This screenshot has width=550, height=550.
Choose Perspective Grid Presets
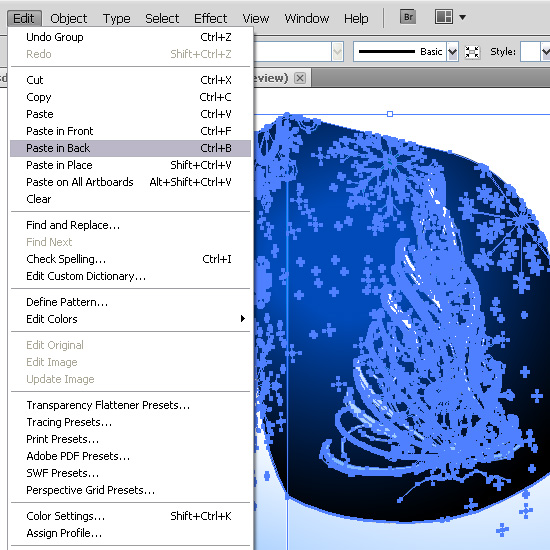130,490
